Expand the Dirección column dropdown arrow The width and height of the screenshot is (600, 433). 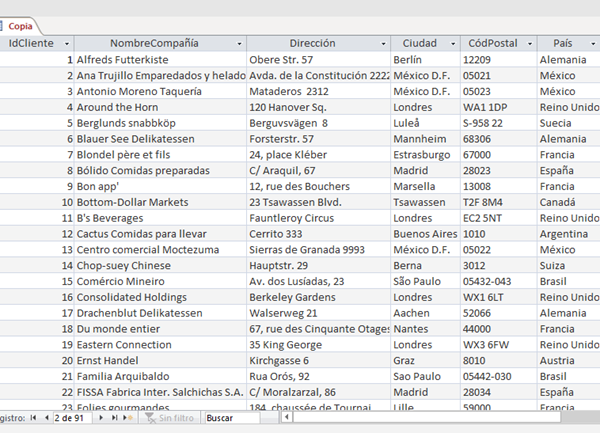pos(384,44)
